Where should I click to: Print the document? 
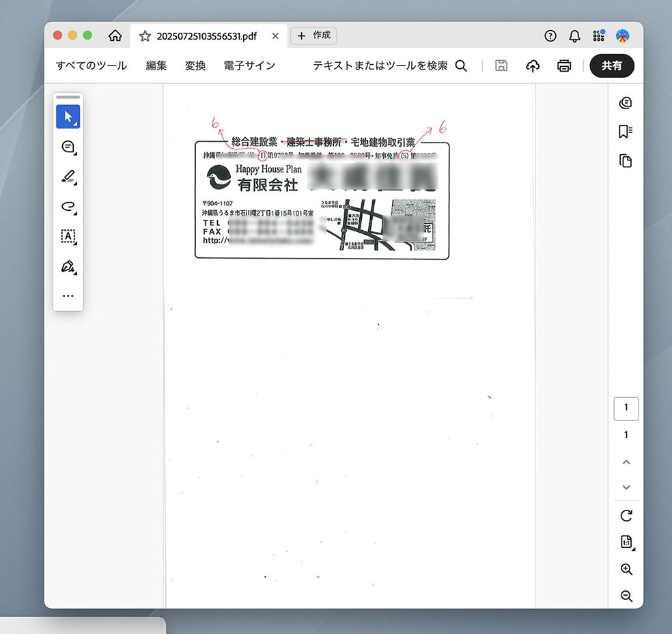[x=564, y=66]
